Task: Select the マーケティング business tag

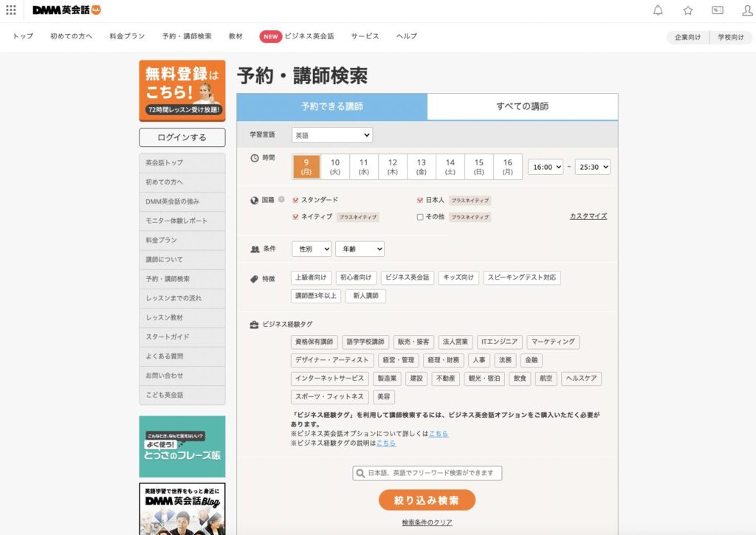Action: tap(553, 342)
